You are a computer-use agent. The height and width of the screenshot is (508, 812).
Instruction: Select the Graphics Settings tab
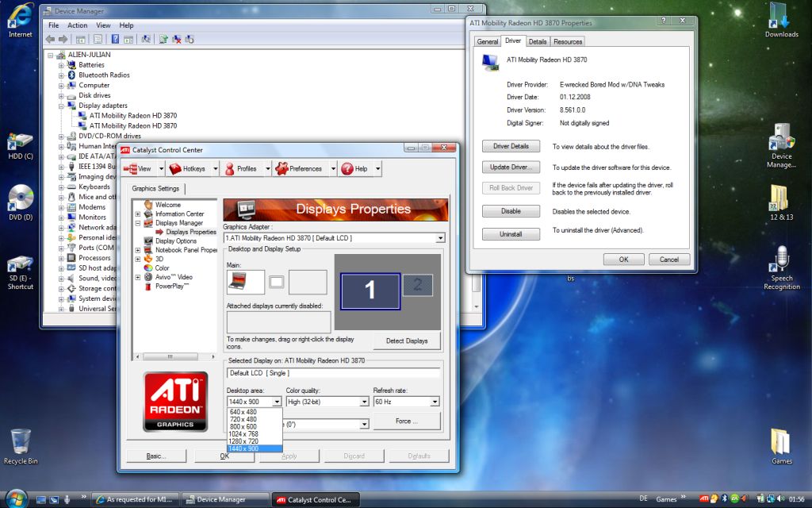click(x=155, y=189)
